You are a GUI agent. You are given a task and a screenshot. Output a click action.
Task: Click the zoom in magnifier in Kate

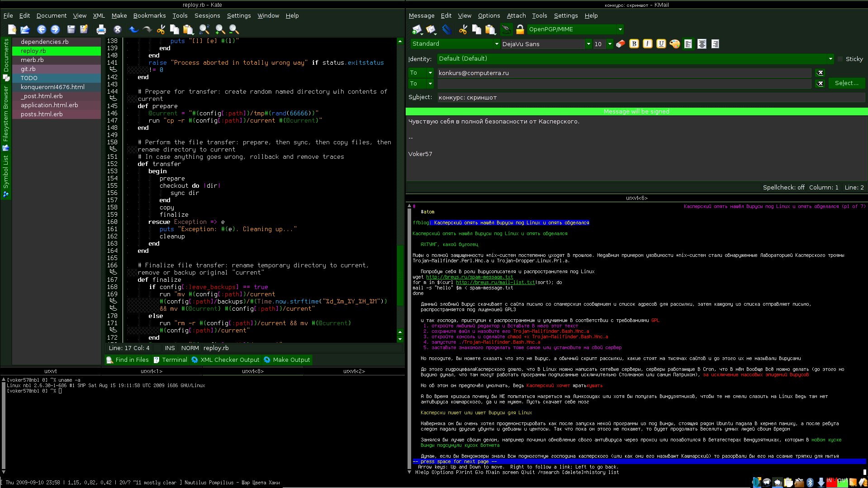(x=220, y=30)
